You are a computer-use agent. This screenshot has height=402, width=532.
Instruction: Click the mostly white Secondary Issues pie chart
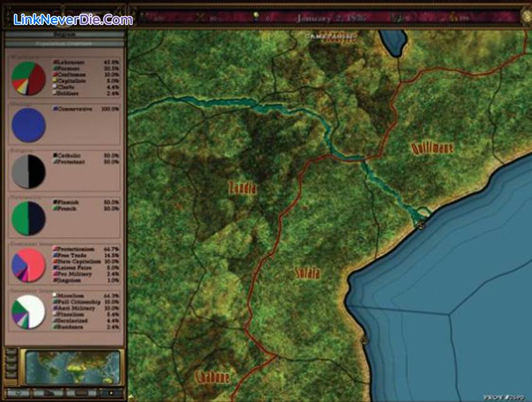tap(29, 311)
